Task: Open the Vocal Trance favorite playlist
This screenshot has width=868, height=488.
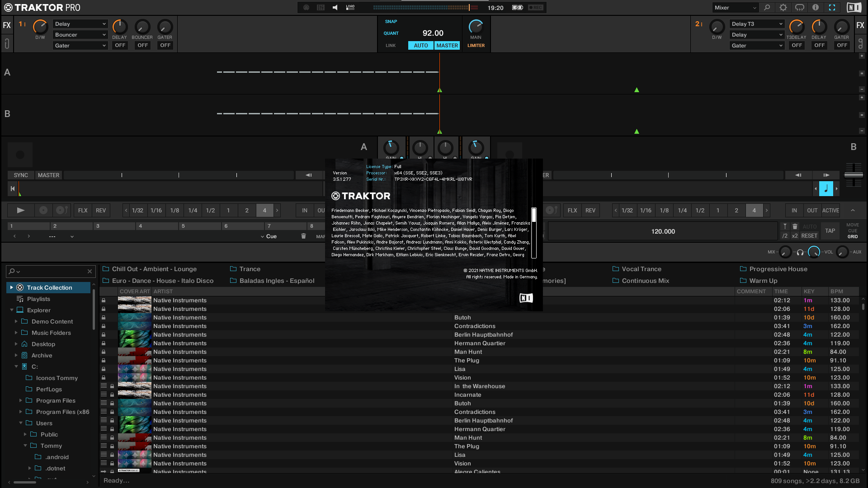Action: click(x=637, y=269)
